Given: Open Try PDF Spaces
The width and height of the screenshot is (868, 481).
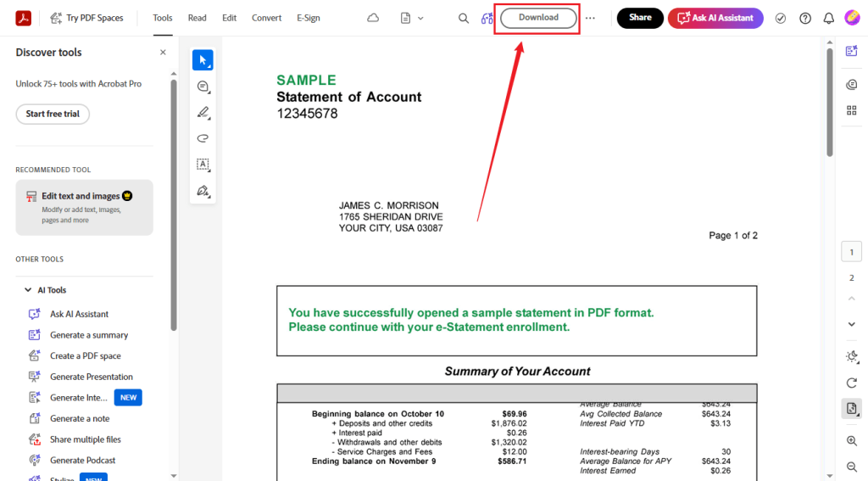Looking at the screenshot, I should click(87, 18).
